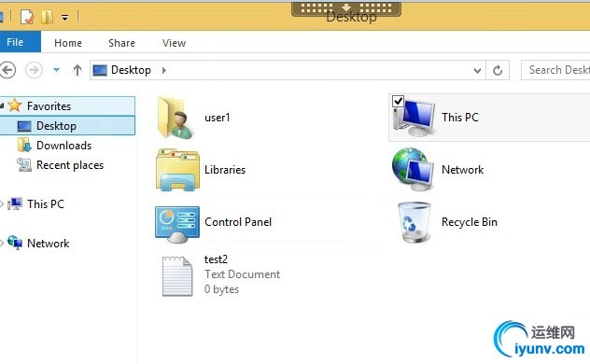Click the test2 file name text
This screenshot has height=364, width=590.
[216, 259]
